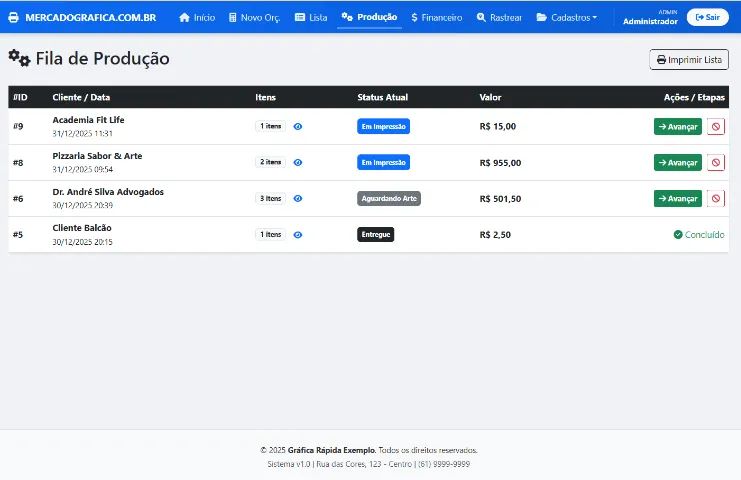741x480 pixels.
Task: Click the Fila de Produção page heading
Action: click(x=103, y=59)
